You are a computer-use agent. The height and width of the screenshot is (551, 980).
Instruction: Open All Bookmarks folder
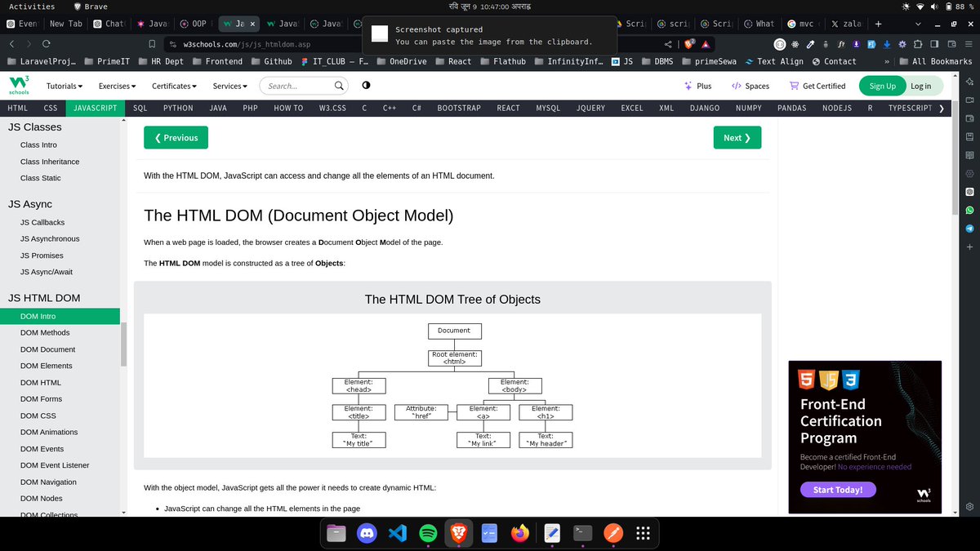coord(934,61)
